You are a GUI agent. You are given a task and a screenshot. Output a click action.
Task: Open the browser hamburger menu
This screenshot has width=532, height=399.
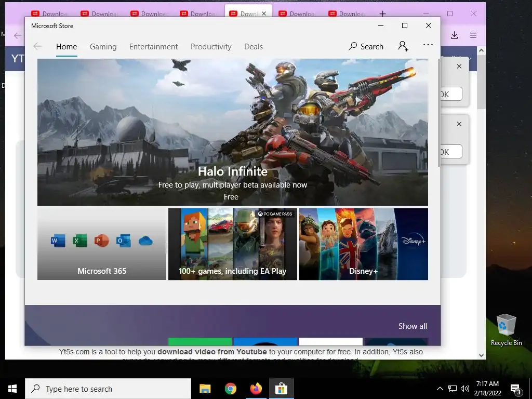(x=473, y=35)
